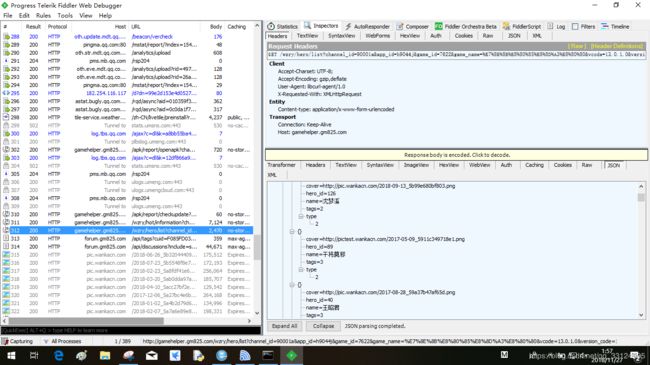This screenshot has height=365, width=650.
Task: Open the Composer tab
Action: 412,26
